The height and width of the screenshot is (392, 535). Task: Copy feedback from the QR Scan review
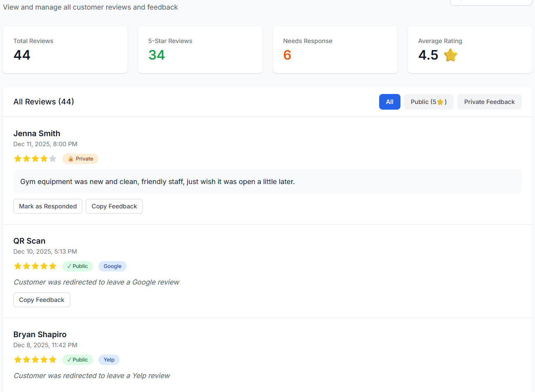click(42, 300)
